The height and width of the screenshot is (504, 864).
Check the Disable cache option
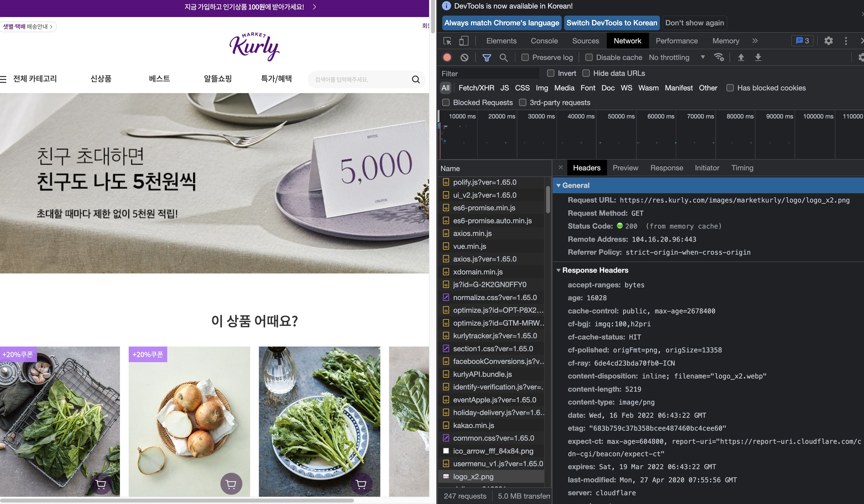[589, 58]
